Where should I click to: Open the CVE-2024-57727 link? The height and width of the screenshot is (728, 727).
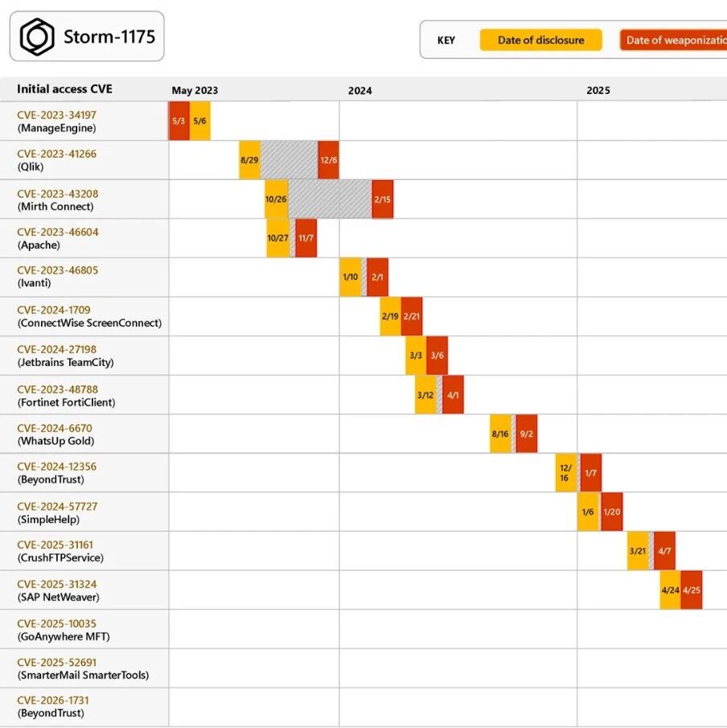(x=57, y=506)
